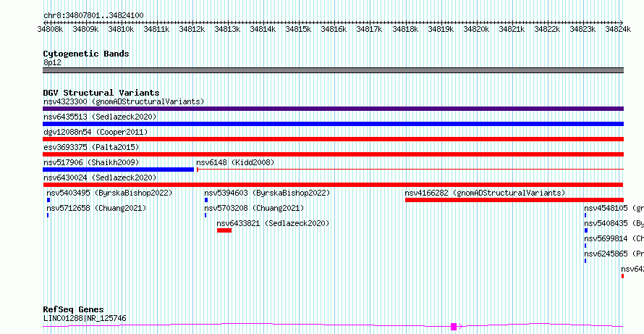Open the nsv5408435 variant label

pos(614,223)
